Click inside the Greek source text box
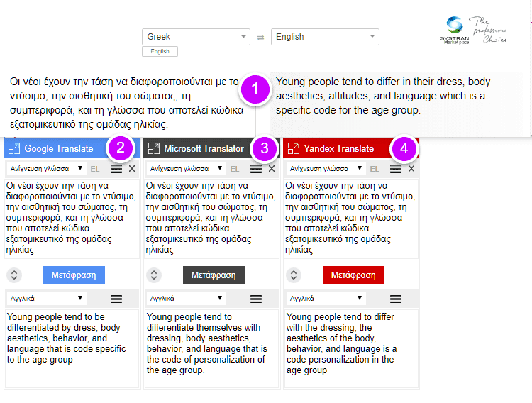Screen dimensions: 532x403 (x=130, y=103)
